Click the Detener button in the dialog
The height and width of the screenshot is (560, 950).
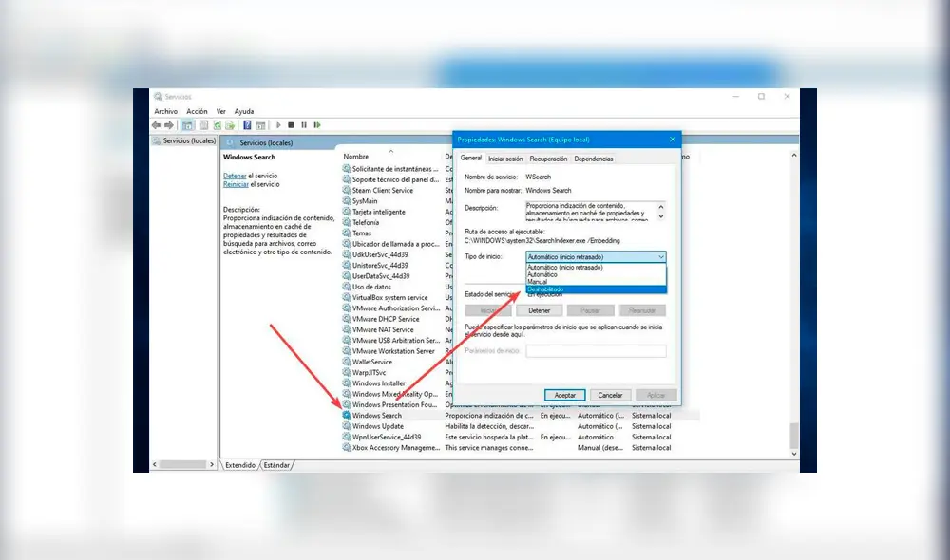(x=540, y=310)
